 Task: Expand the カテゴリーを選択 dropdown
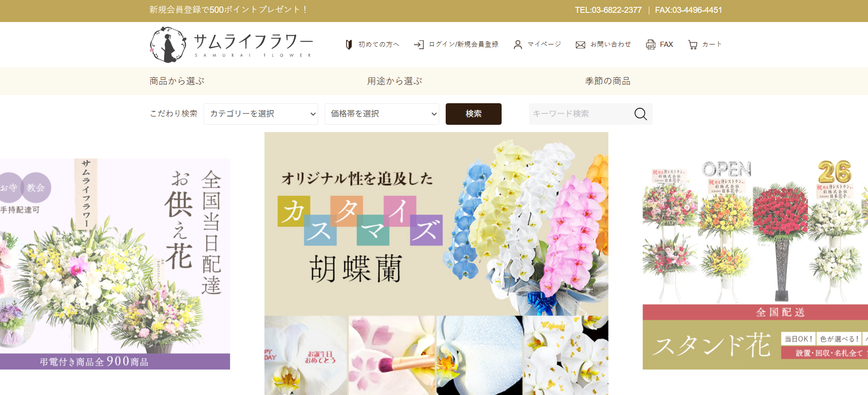point(261,114)
